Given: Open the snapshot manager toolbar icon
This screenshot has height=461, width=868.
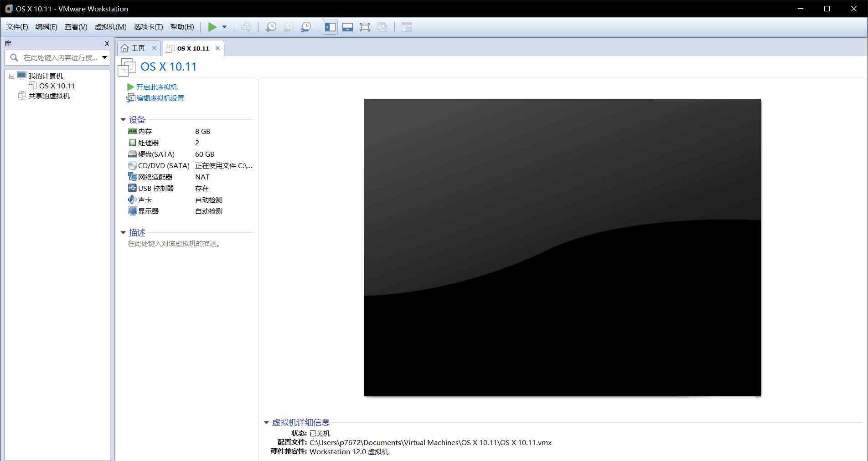Looking at the screenshot, I should click(306, 27).
